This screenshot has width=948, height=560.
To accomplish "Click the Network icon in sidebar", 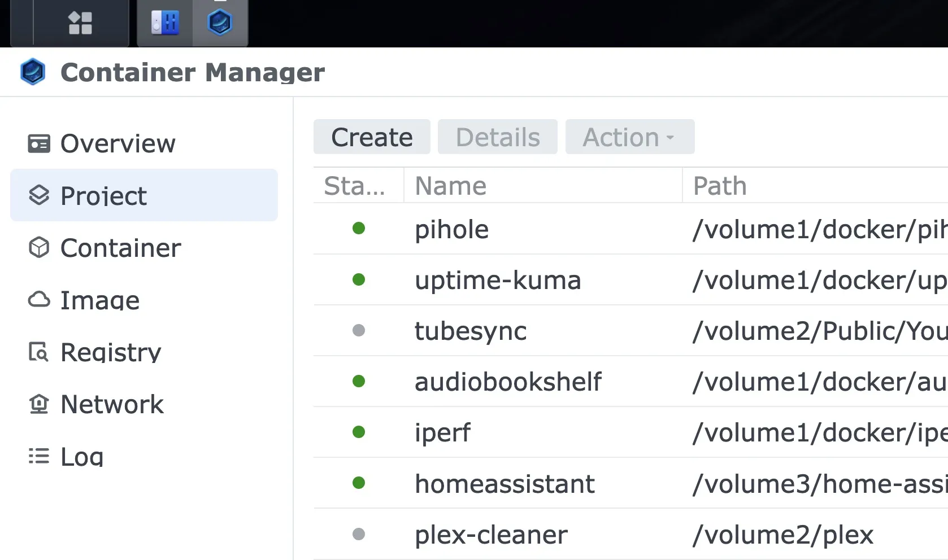I will tap(38, 403).
